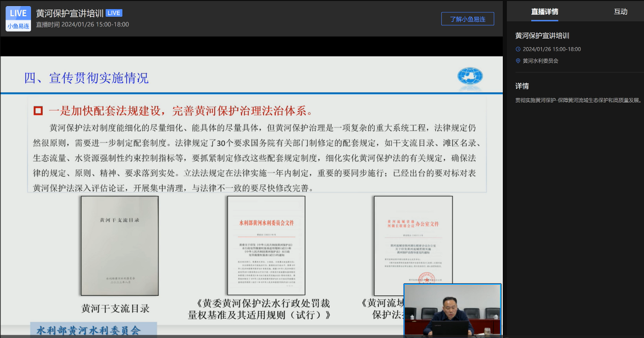
Task: Click the globe logo on the slide
Action: click(x=470, y=78)
